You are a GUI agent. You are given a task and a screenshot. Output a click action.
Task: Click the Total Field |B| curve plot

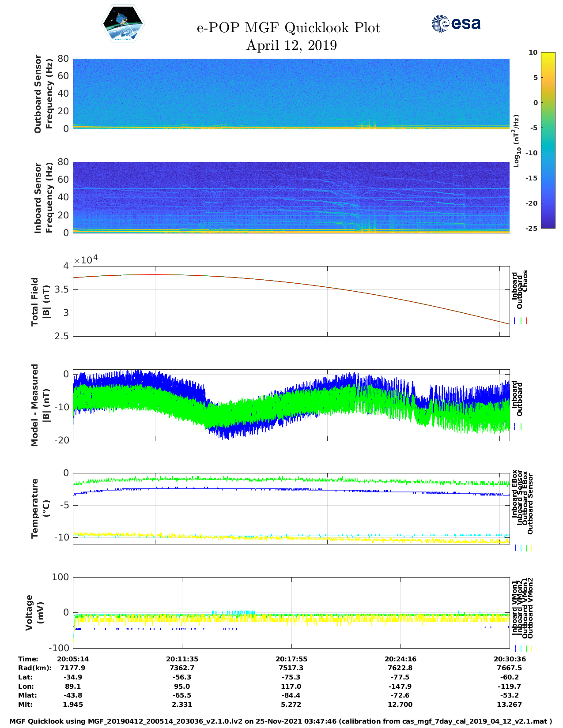point(291,301)
